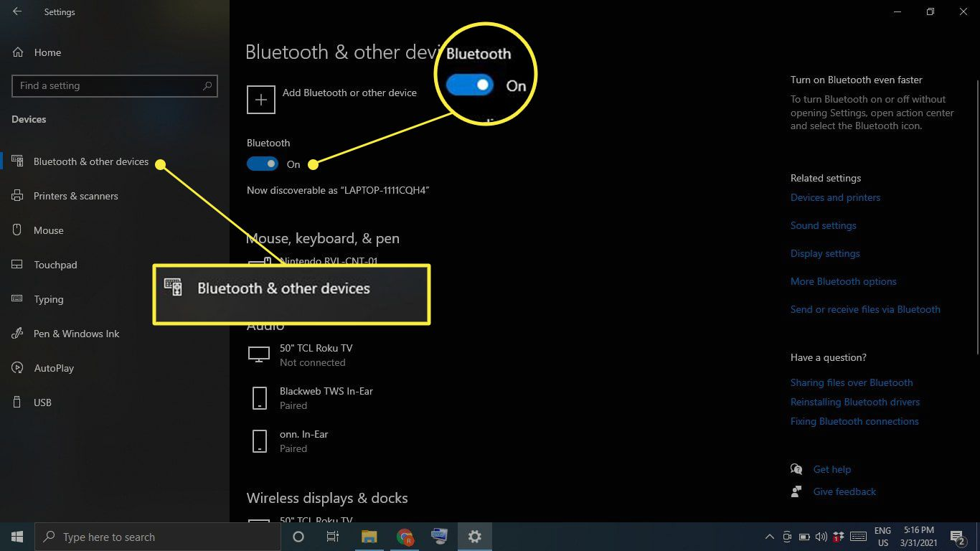Open Display settings link

click(x=825, y=253)
